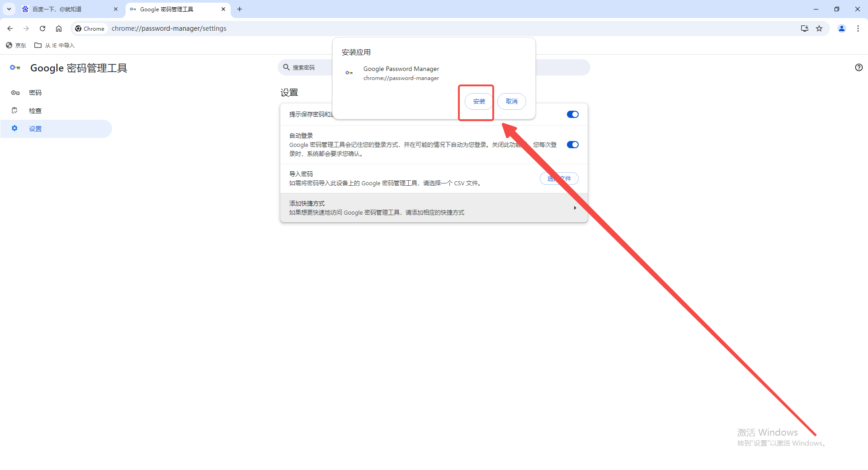Click the Google 密码管理工具 page title
This screenshot has height=470, width=868.
pyautogui.click(x=79, y=68)
